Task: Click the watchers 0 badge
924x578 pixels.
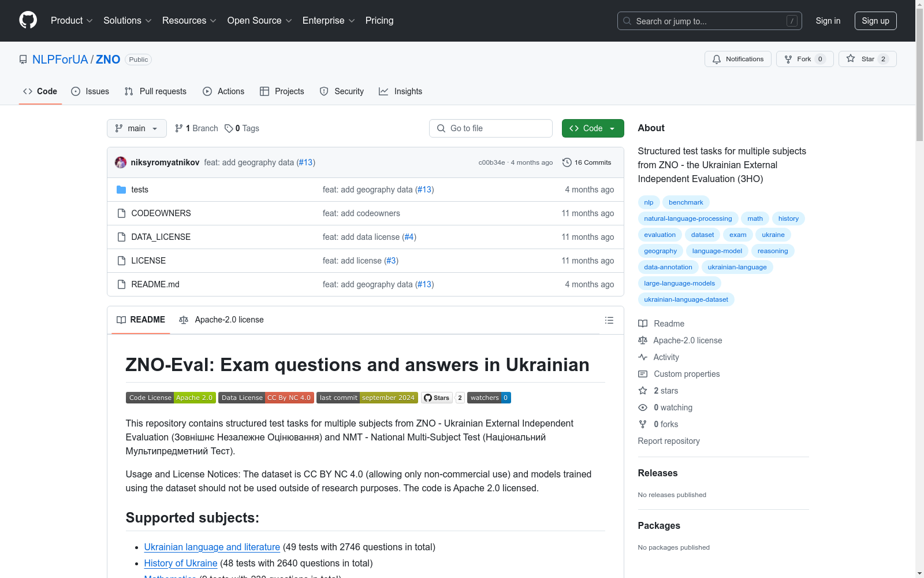Action: click(489, 398)
